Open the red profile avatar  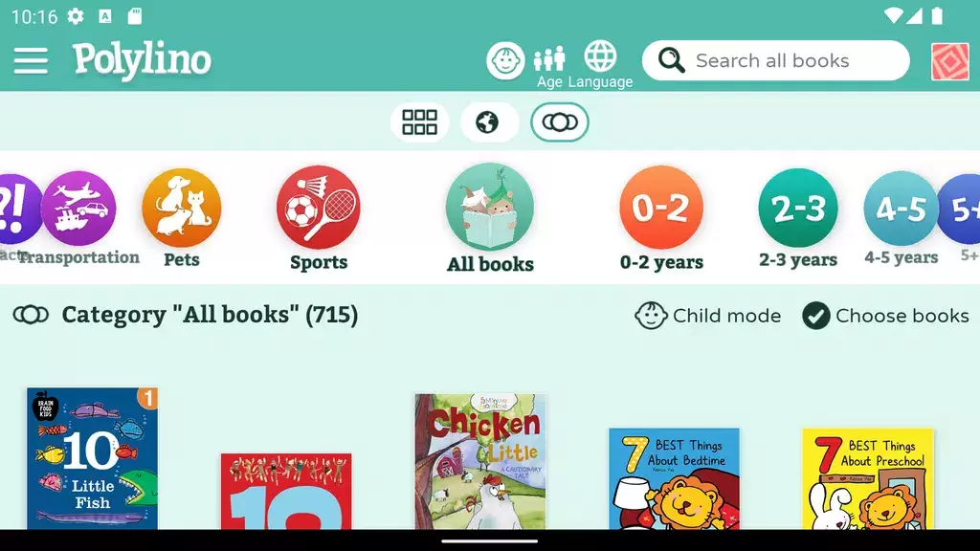point(950,61)
